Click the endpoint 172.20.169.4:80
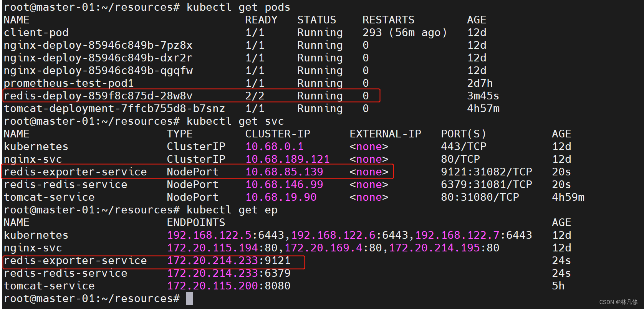 (333, 248)
